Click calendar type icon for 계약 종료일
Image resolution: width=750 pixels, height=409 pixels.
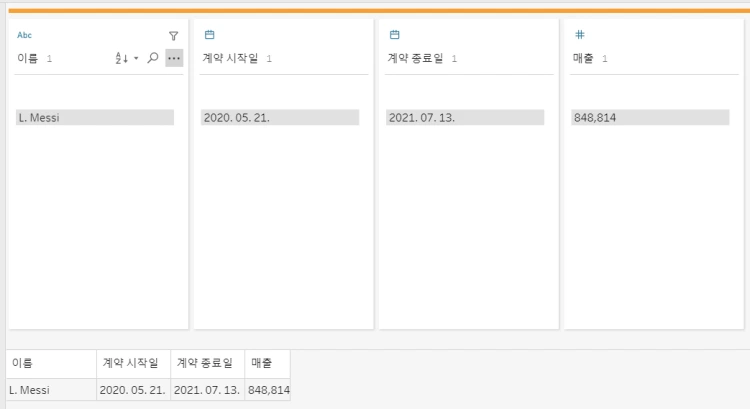(x=395, y=34)
